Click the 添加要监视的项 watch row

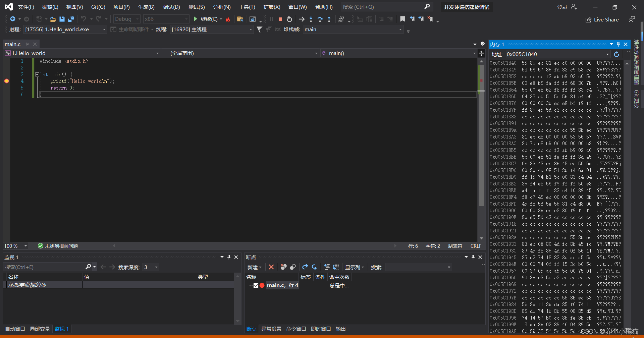click(x=118, y=285)
